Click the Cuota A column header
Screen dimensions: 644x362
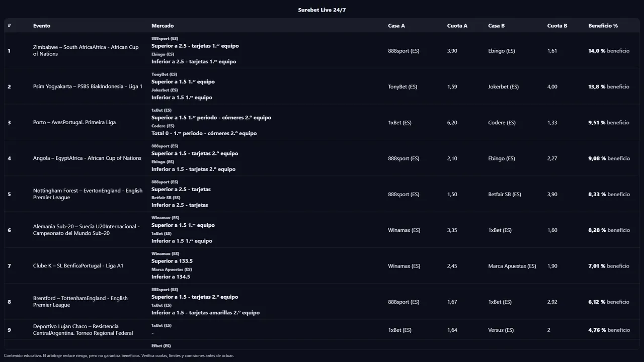[457, 26]
